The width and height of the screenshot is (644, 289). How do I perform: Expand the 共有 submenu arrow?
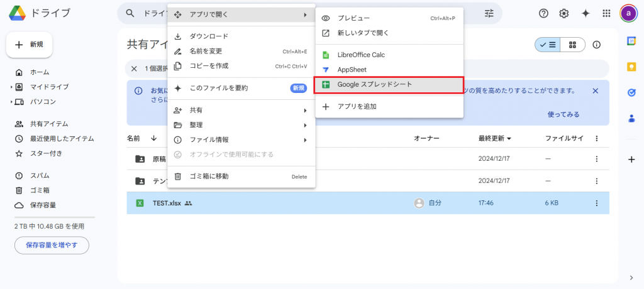[x=305, y=111]
